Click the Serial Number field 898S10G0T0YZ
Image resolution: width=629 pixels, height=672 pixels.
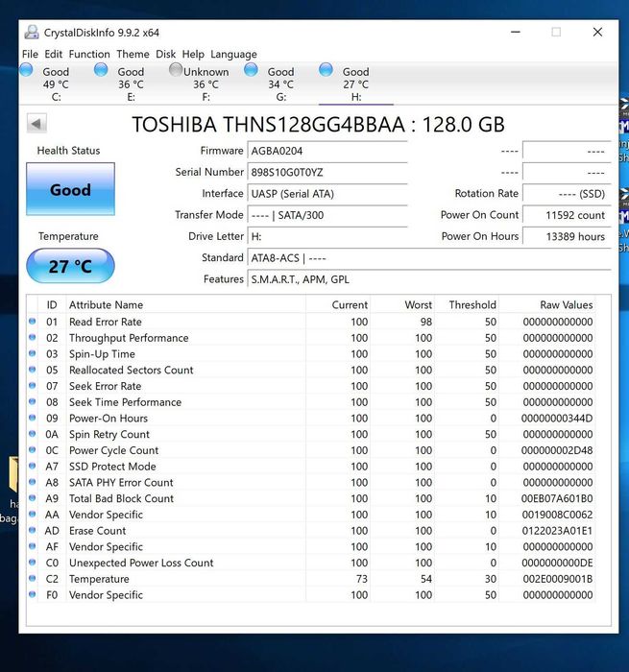point(327,172)
